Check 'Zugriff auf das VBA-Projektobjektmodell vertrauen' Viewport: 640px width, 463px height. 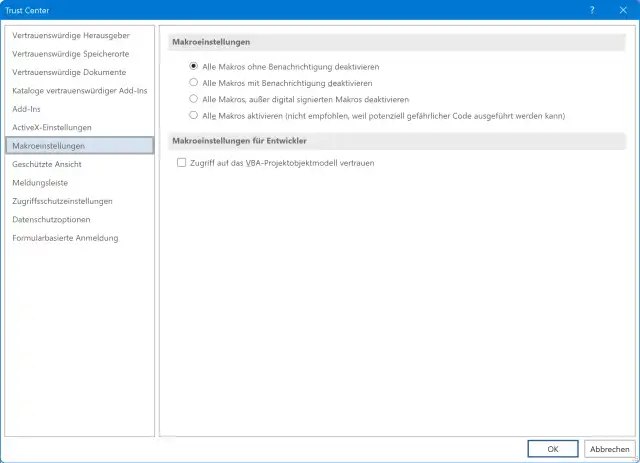click(181, 162)
